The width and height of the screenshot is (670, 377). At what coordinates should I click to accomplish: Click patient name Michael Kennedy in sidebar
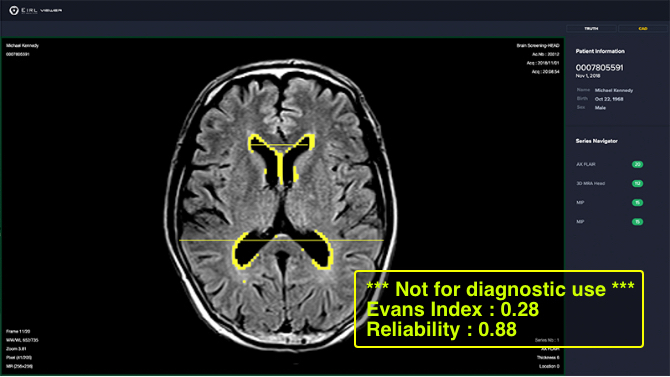click(614, 90)
